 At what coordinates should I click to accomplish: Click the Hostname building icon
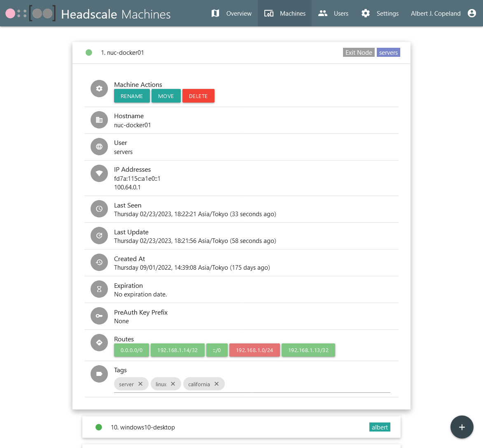point(99,120)
